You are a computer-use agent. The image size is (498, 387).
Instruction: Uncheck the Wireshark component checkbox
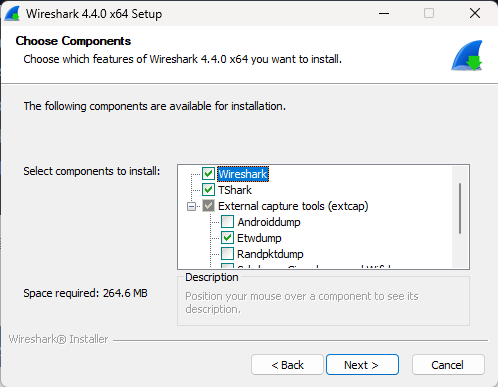click(x=208, y=174)
